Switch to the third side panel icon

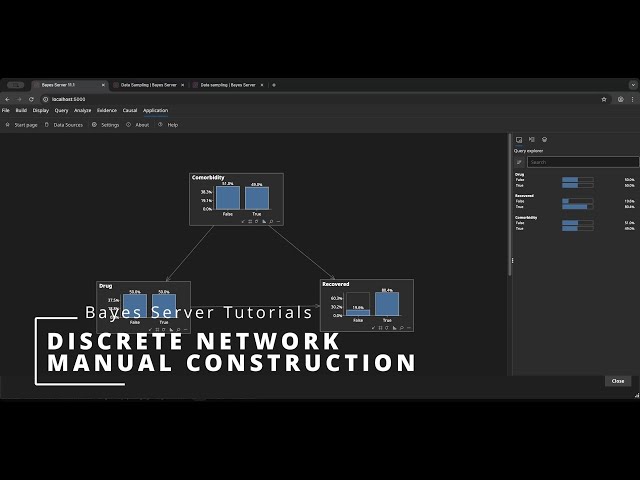[x=544, y=140]
